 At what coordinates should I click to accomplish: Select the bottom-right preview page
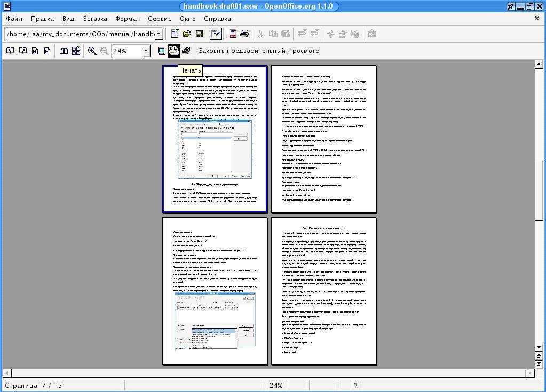pos(324,291)
